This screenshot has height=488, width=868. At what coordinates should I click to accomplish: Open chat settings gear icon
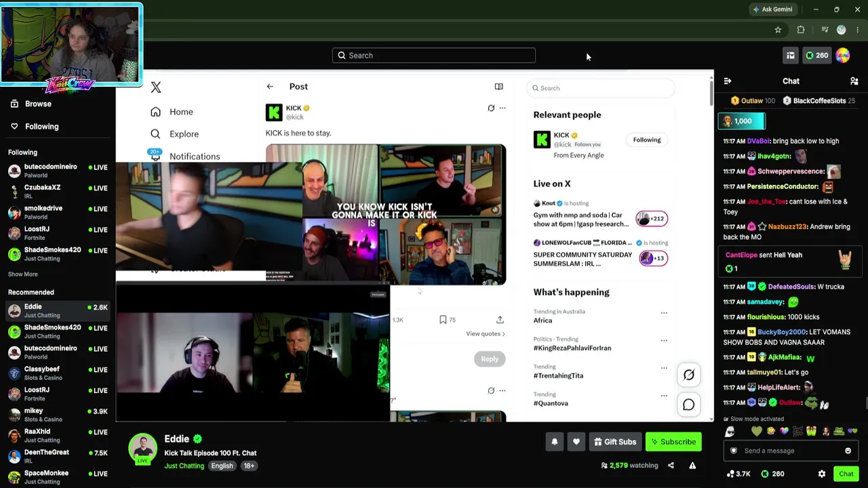pos(822,474)
